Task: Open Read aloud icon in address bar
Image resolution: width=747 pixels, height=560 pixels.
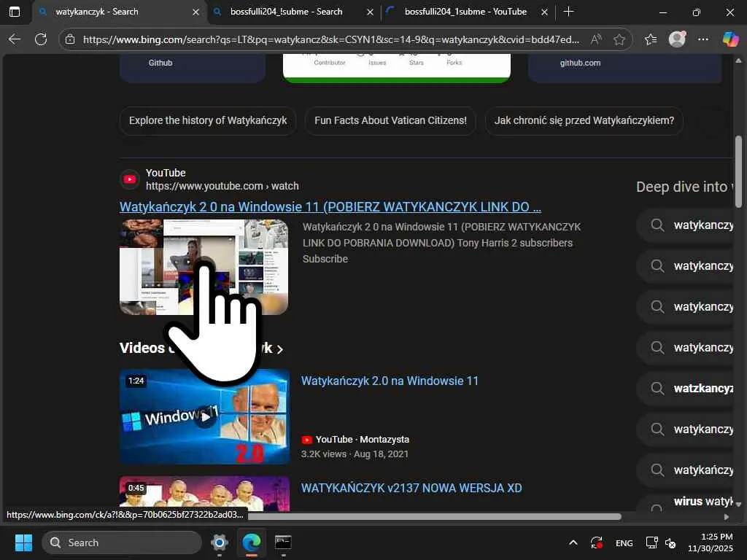Action: 596,39
